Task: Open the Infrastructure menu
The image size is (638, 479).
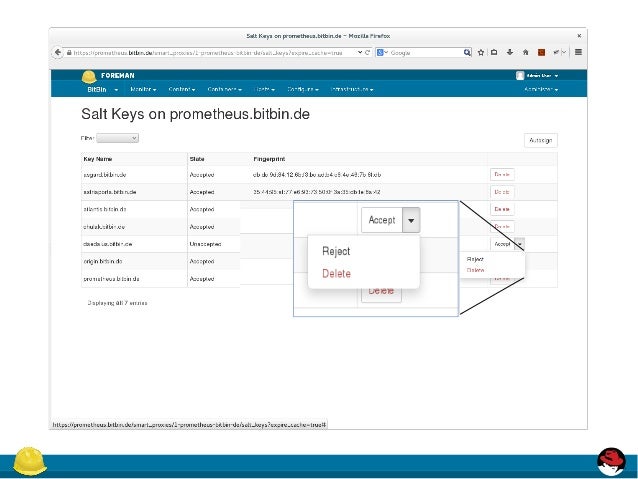Action: coord(352,90)
